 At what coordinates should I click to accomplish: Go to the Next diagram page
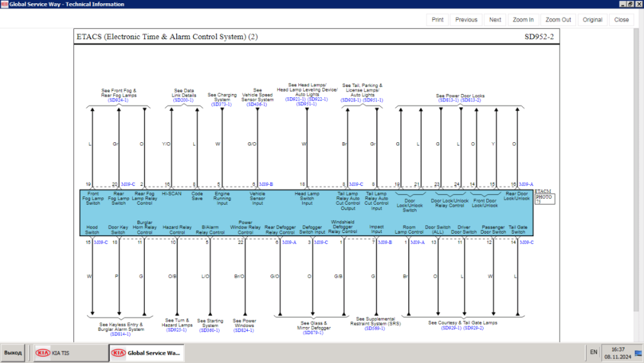pos(495,20)
